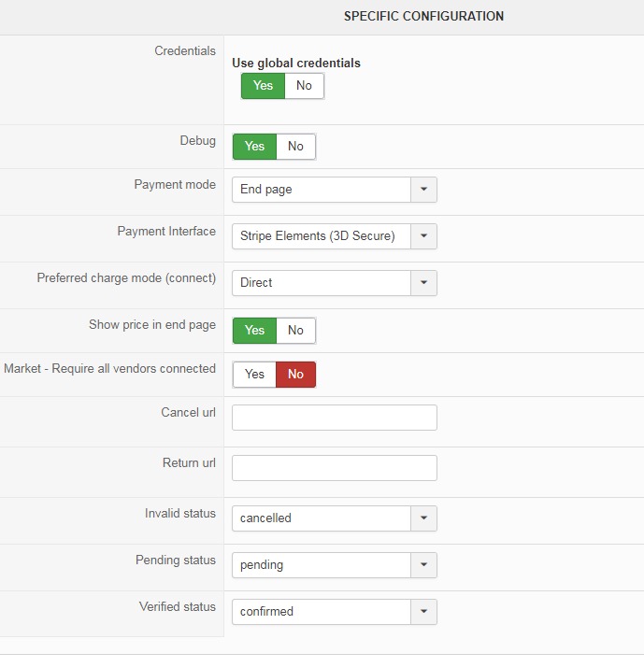
Task: Disable Show price in end page
Action: tap(295, 331)
